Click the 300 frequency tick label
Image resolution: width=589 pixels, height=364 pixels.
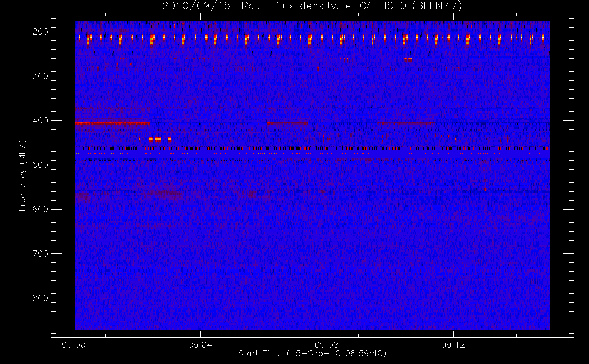pyautogui.click(x=40, y=76)
